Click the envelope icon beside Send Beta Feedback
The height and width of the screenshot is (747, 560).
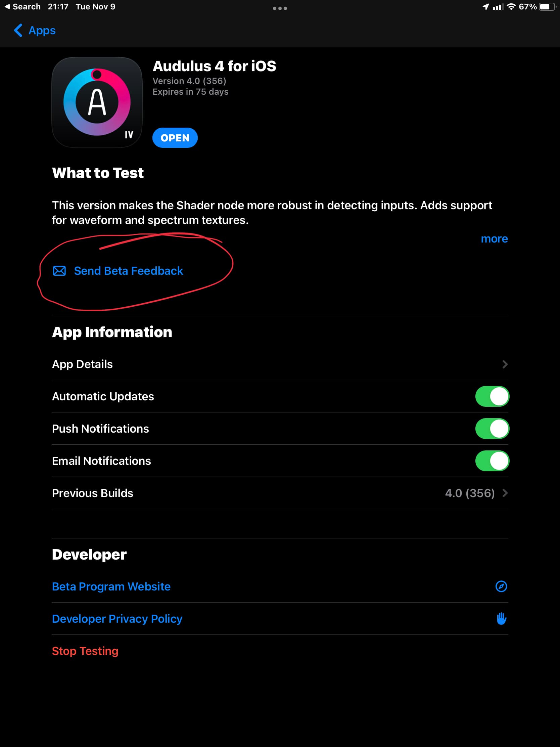tap(59, 271)
